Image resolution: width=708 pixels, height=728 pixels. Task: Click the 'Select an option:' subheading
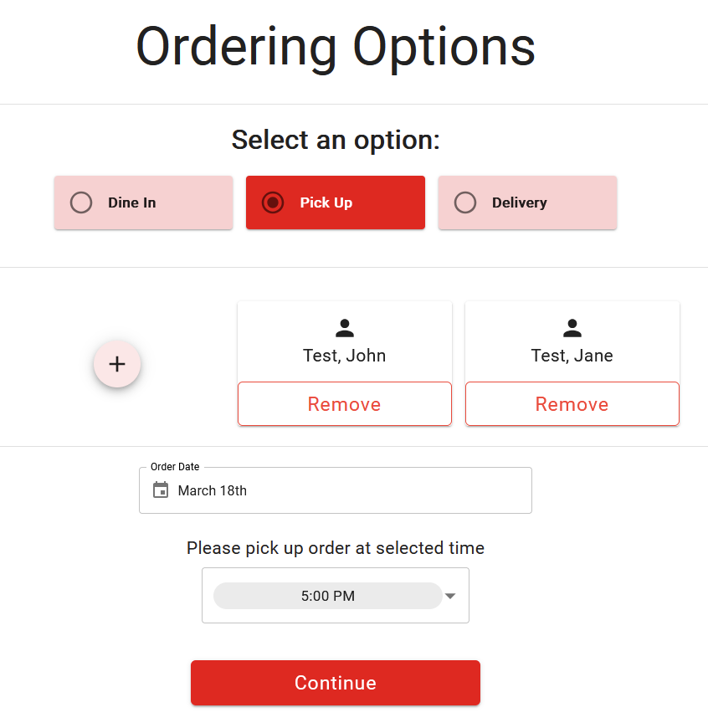[336, 140]
